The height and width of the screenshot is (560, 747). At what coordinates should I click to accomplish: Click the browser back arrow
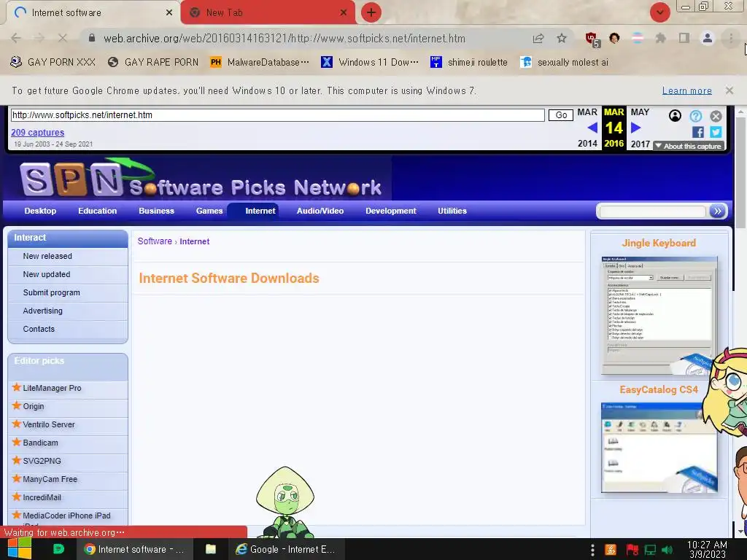(x=16, y=38)
